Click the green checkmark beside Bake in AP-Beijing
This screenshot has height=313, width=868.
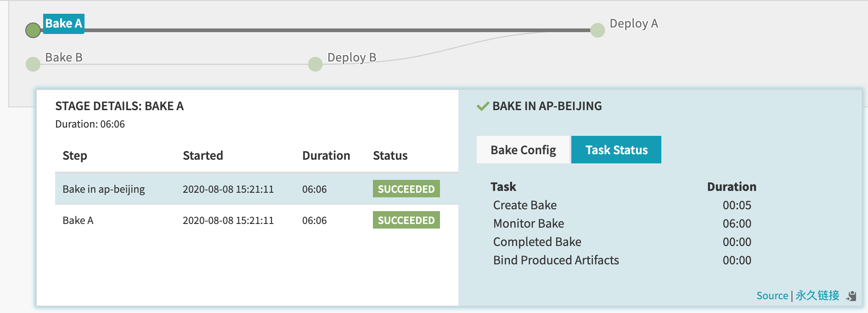click(x=483, y=106)
